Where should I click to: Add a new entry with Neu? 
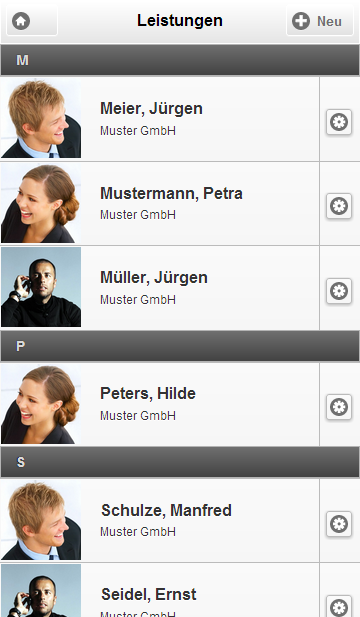click(319, 21)
